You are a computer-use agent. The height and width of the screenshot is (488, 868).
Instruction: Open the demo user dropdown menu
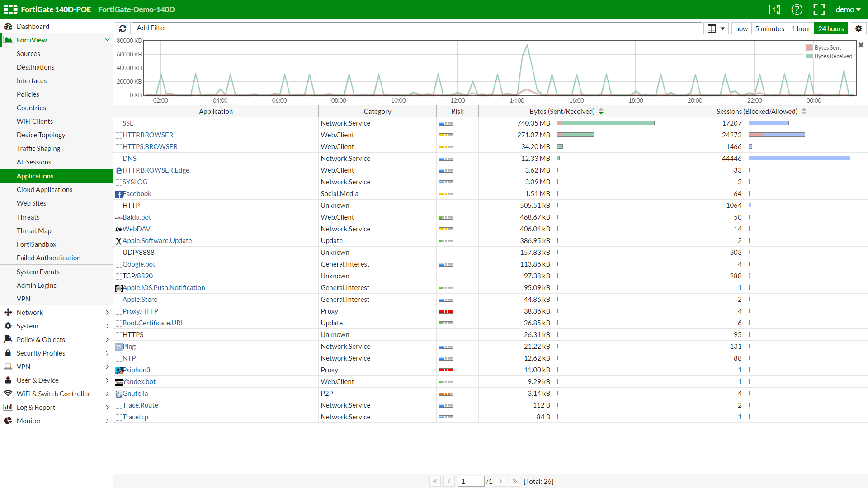point(848,9)
